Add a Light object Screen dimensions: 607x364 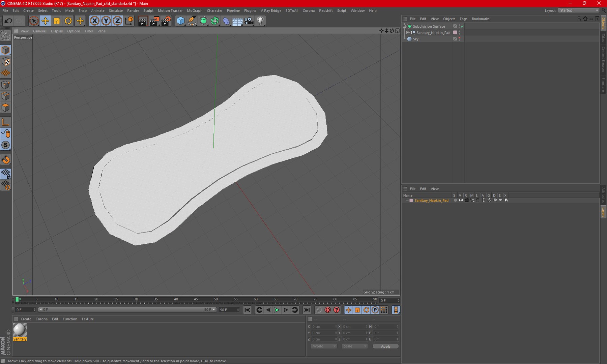point(260,21)
